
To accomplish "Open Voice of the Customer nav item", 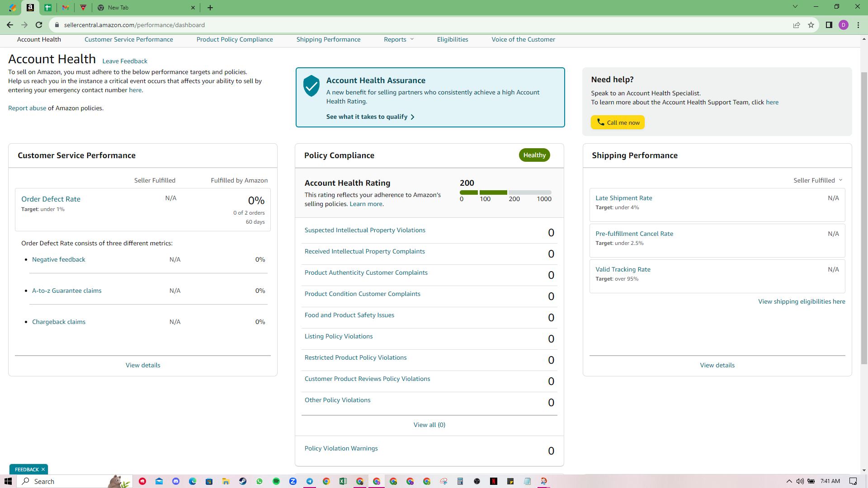I will pyautogui.click(x=524, y=40).
